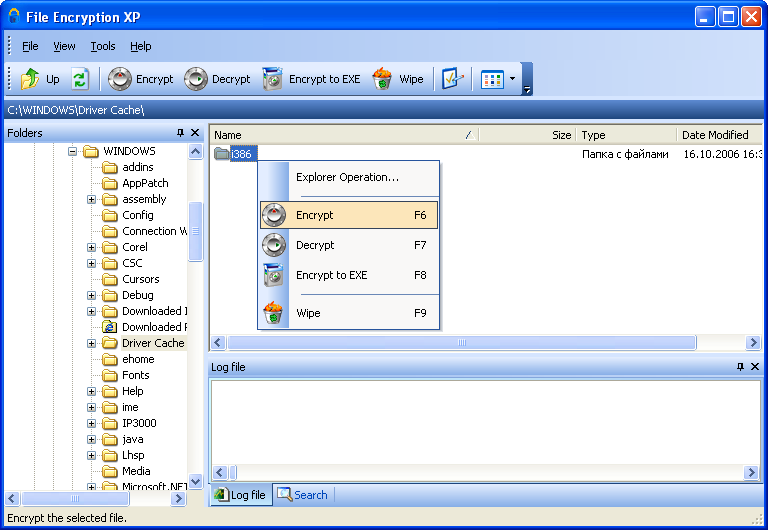The height and width of the screenshot is (530, 768).
Task: Pin the Log file panel
Action: (x=740, y=367)
